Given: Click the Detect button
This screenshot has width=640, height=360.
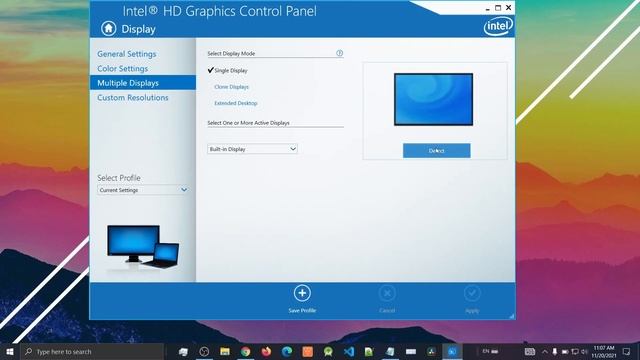Looking at the screenshot, I should click(436, 151).
